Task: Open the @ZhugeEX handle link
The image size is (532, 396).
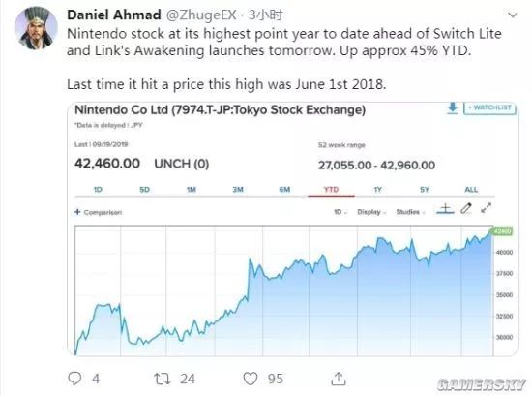Action: tap(201, 15)
